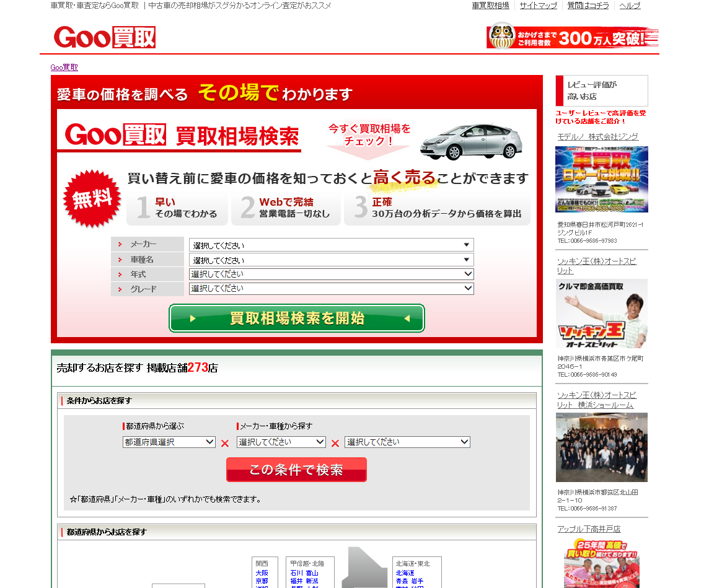The image size is (709, 588).
Task: Select 福井 prefecture link
Action: (297, 581)
